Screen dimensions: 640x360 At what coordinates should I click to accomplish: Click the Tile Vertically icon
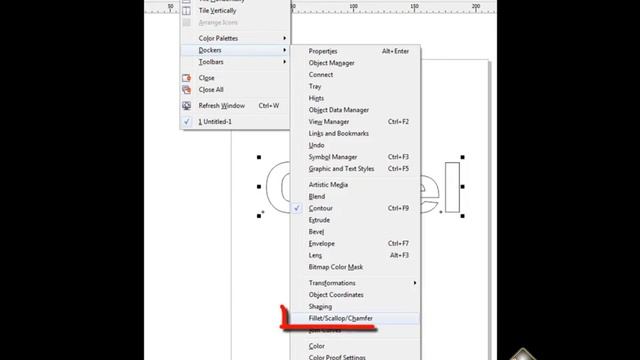point(187,11)
